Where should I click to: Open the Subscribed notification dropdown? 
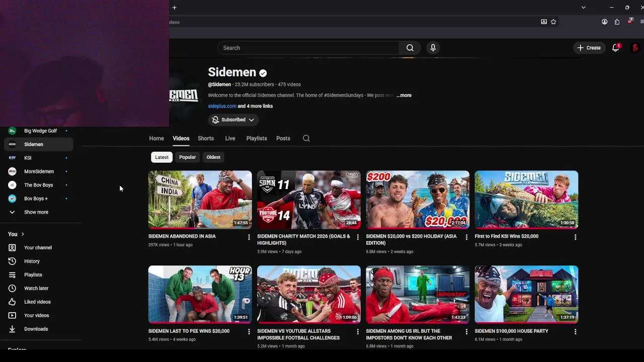coord(233,120)
